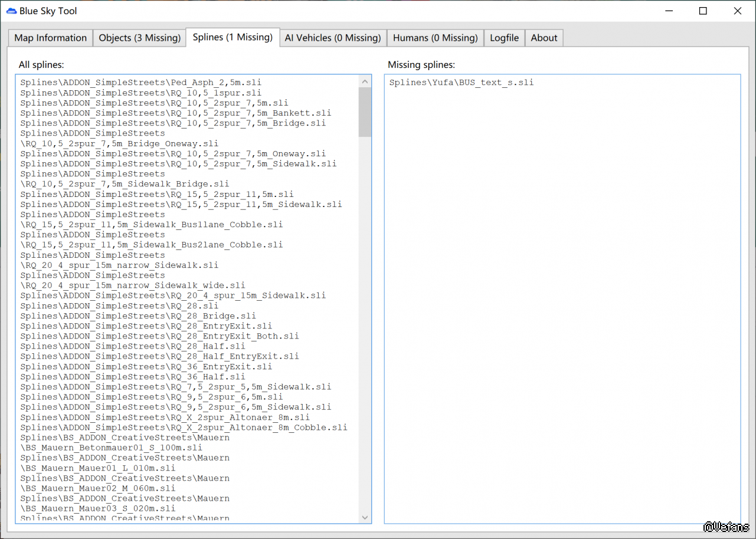Minimize the Blue Sky Tool window

(669, 11)
